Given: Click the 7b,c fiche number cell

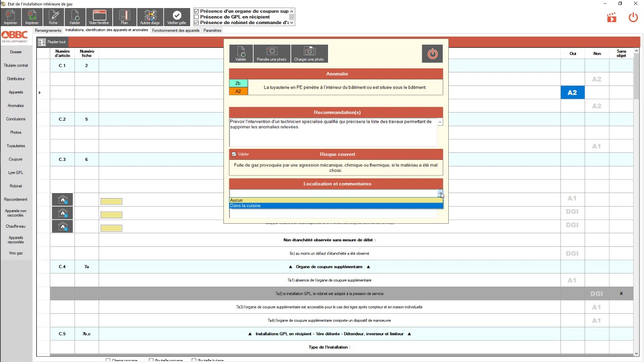Looking at the screenshot, I should 87,334.
